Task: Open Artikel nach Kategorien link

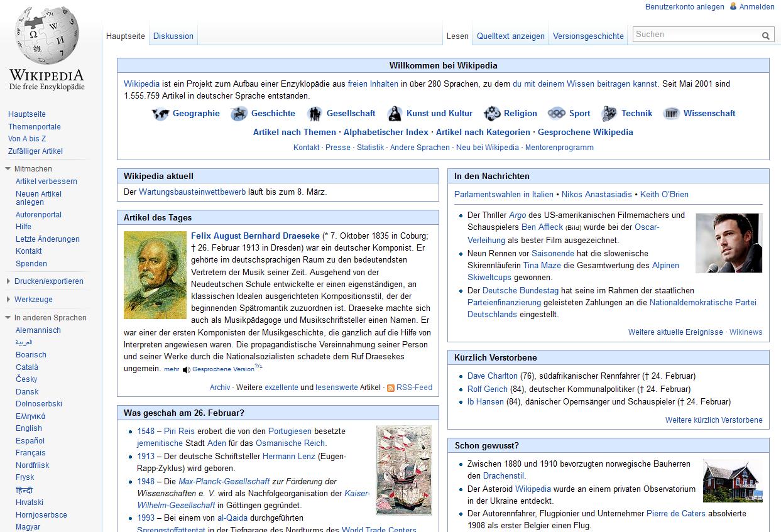Action: (x=483, y=133)
